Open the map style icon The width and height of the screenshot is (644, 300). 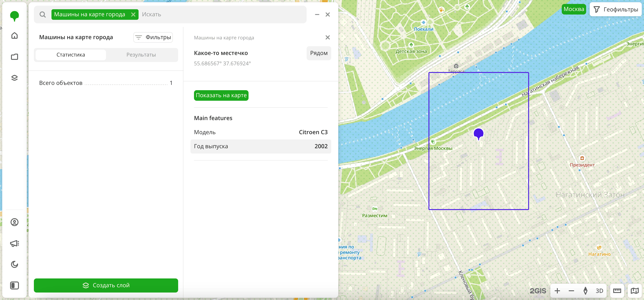635,291
